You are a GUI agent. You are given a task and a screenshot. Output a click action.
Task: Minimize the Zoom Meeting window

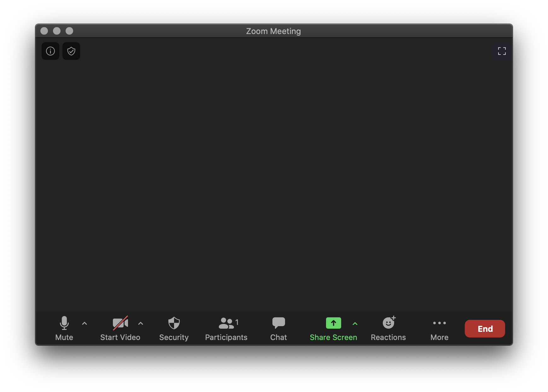point(57,31)
